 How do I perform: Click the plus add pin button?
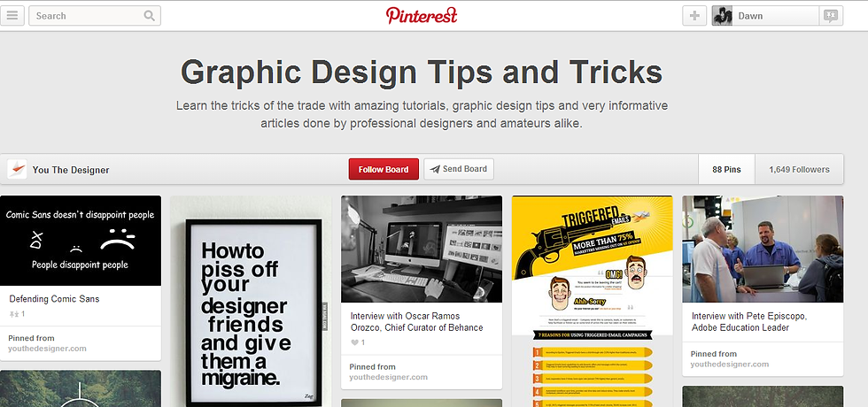click(x=694, y=16)
